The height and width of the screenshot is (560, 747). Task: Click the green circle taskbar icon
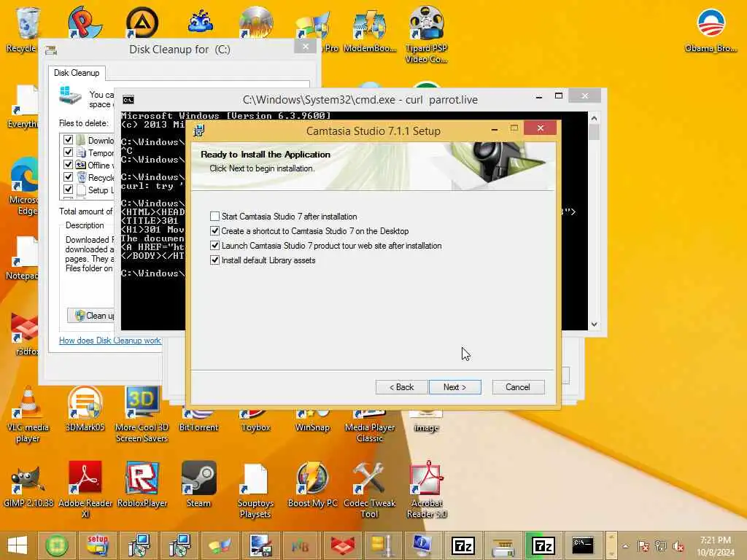(57, 545)
